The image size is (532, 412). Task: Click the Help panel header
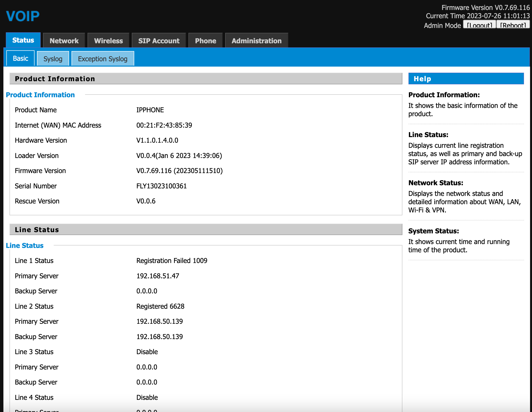coord(466,79)
